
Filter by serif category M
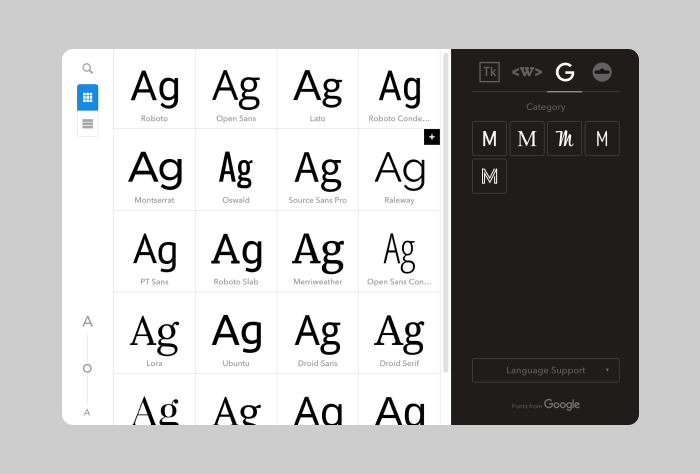527,138
